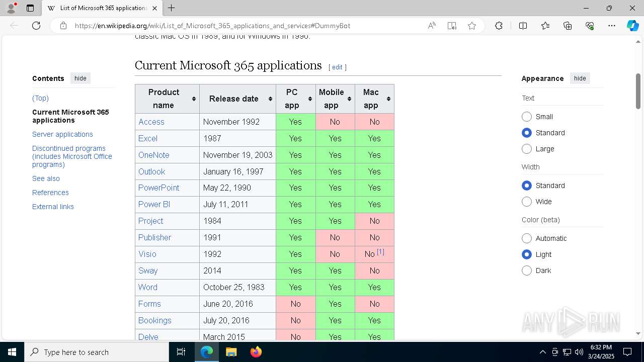Open footnote [1] in Visio row

click(x=380, y=252)
